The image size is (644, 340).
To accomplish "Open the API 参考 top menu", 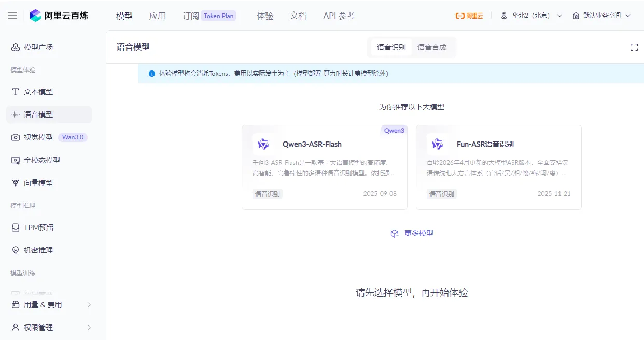I will coord(339,16).
